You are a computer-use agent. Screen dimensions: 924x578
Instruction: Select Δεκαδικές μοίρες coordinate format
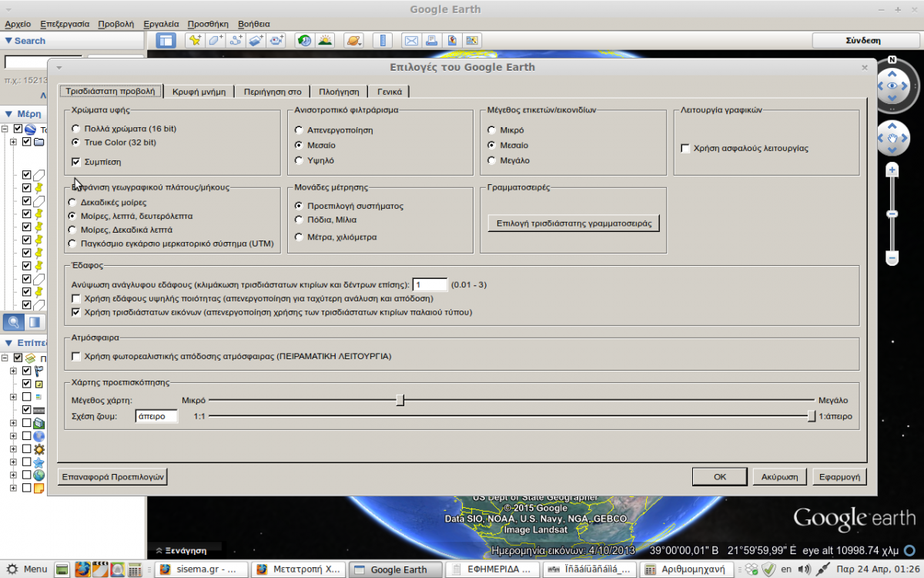coord(72,202)
